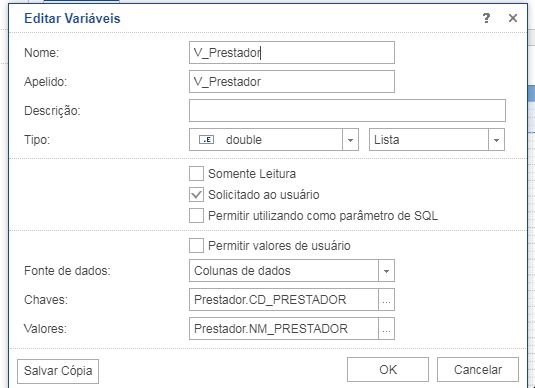Viewport: 535px width, 388px height.
Task: Open Valores column picker ellipsis button
Action: tap(386, 329)
